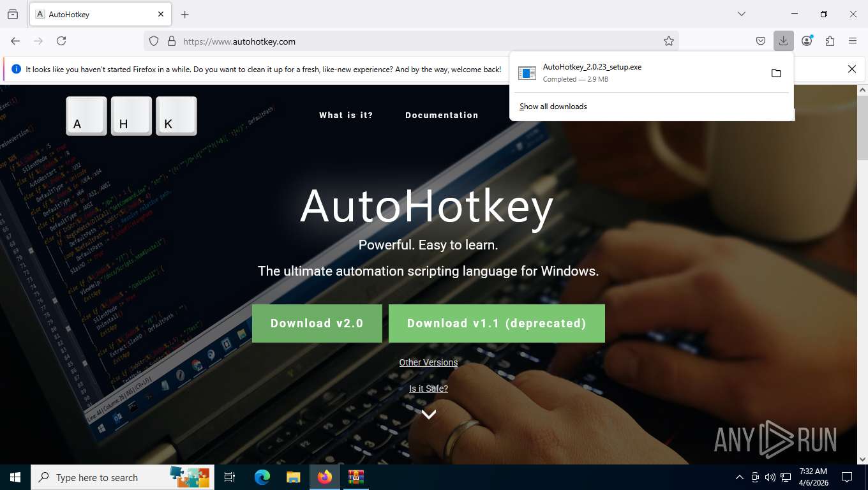Image resolution: width=868 pixels, height=490 pixels.
Task: Click the taskbar search box
Action: (x=123, y=477)
